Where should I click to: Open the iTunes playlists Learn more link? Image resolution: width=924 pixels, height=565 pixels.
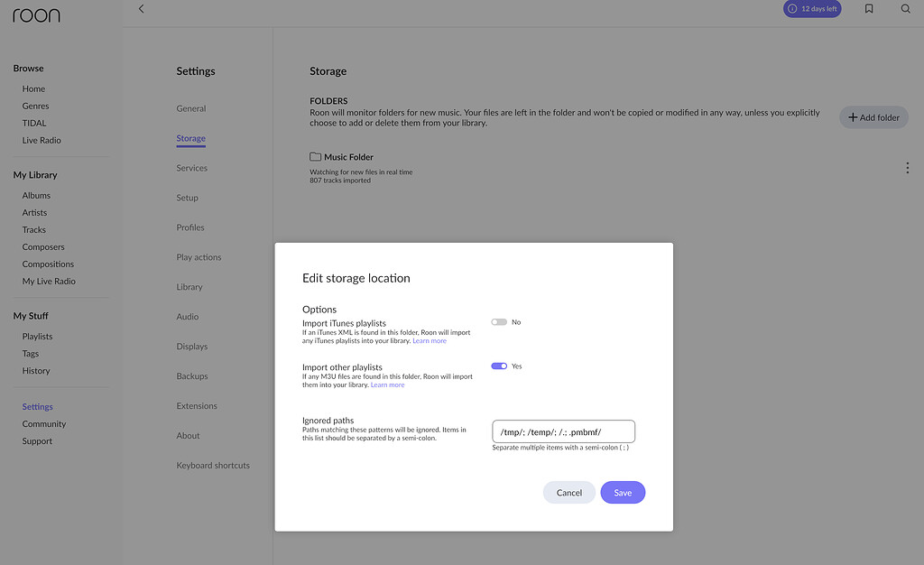[430, 340]
